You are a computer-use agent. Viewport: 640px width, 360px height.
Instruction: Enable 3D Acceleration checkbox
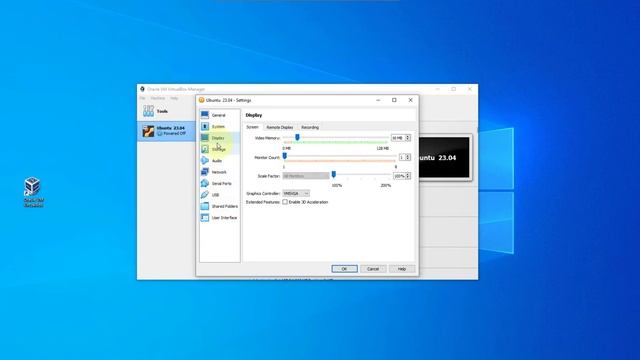pyautogui.click(x=285, y=202)
